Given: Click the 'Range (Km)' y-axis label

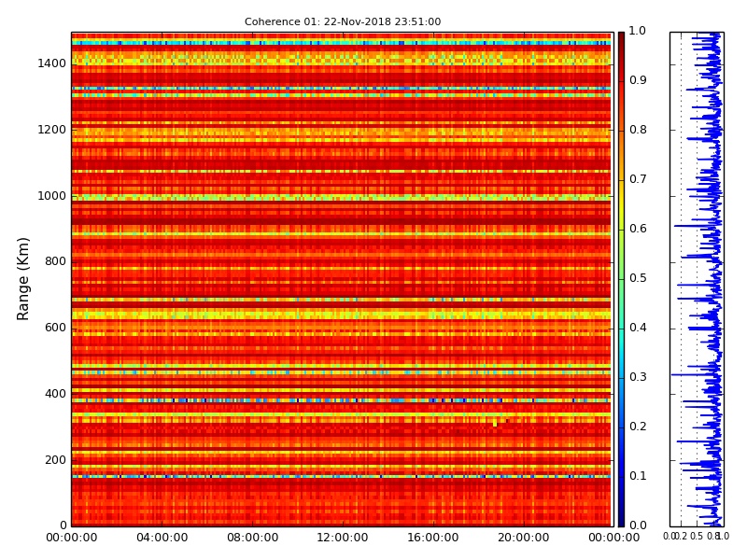Looking at the screenshot, I should tap(22, 279).
